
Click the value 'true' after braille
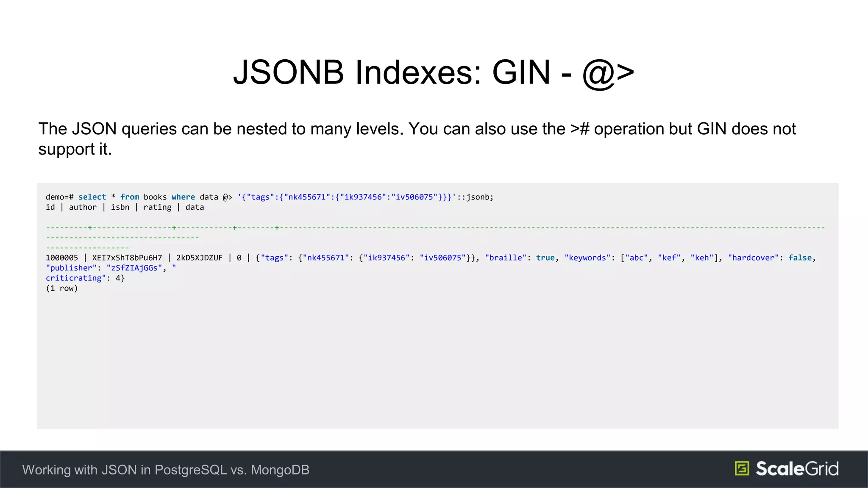[545, 258]
